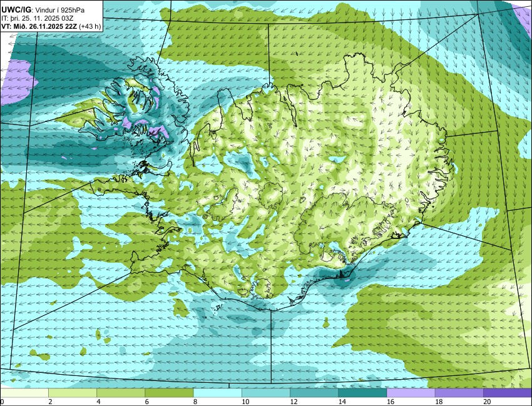Click the legend color swatch between 18 and 20
The height and width of the screenshot is (406, 532).
[459, 393]
